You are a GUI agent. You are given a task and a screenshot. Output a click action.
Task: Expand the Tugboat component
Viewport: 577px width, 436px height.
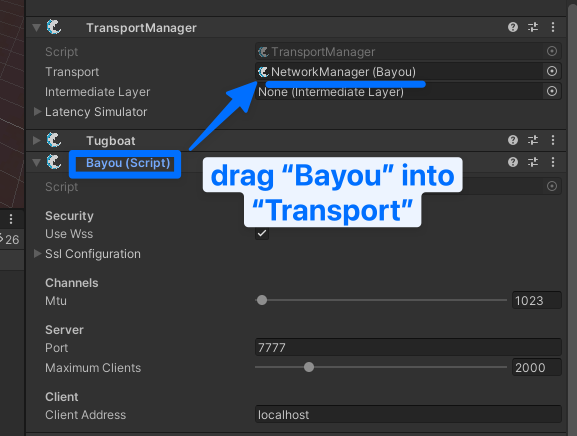point(36,141)
